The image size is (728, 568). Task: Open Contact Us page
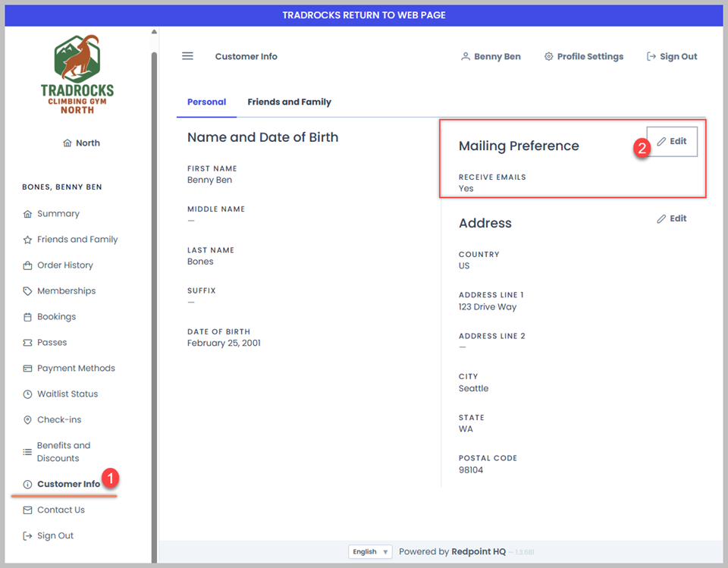pyautogui.click(x=61, y=510)
